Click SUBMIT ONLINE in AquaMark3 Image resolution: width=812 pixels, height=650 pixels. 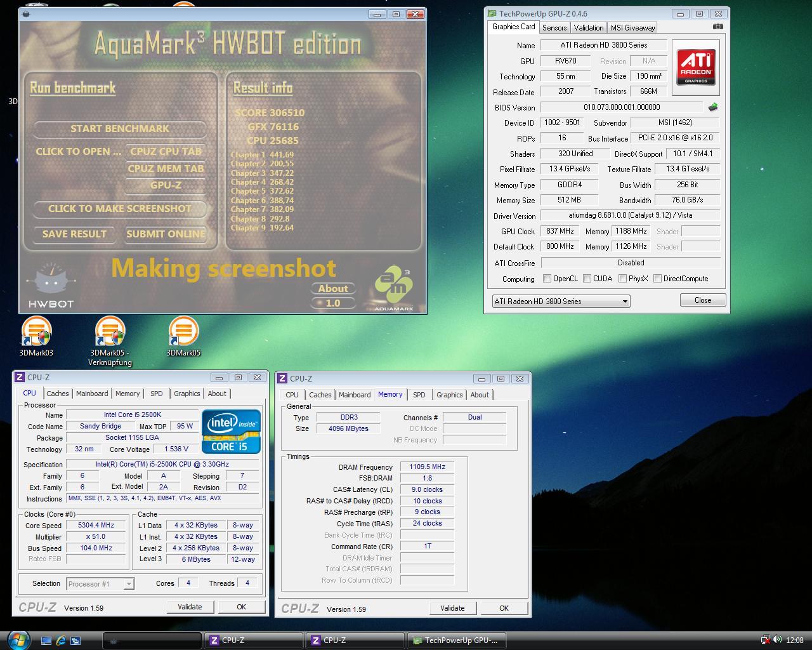pos(166,234)
